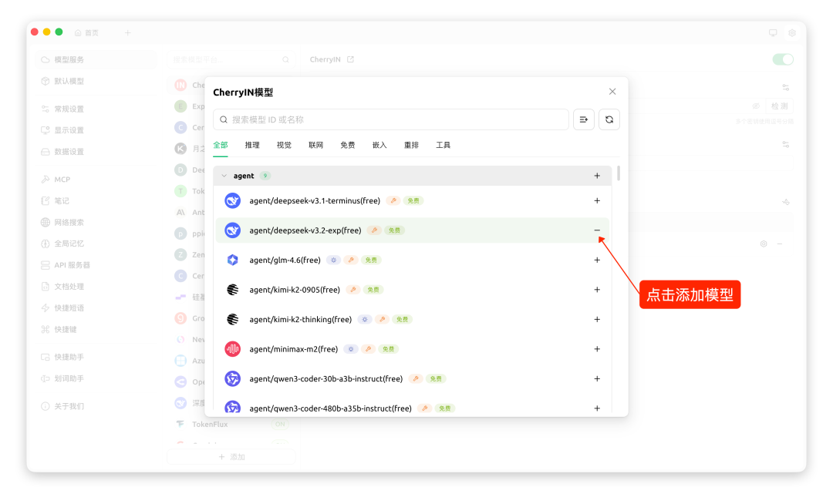Image resolution: width=833 pixels, height=504 pixels.
Task: Add agent/deepseek-v3.1-terminus(free) model
Action: [597, 200]
